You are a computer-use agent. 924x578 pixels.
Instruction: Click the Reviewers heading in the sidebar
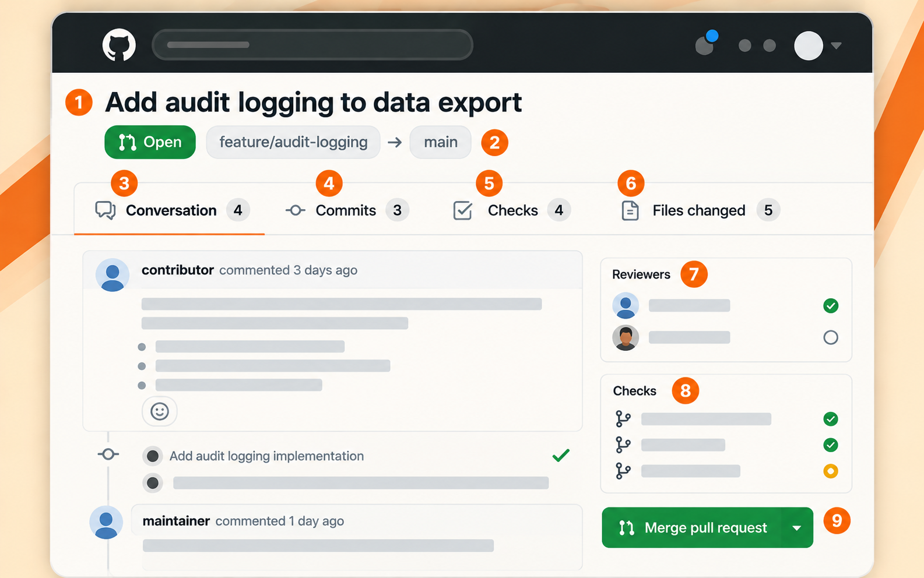641,274
